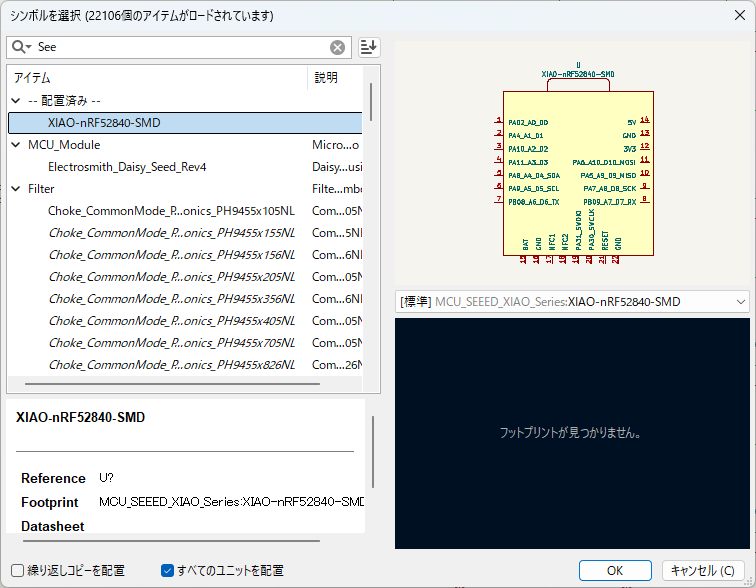Click the symbol list vertical scrollbar
The width and height of the screenshot is (756, 588).
click(371, 102)
